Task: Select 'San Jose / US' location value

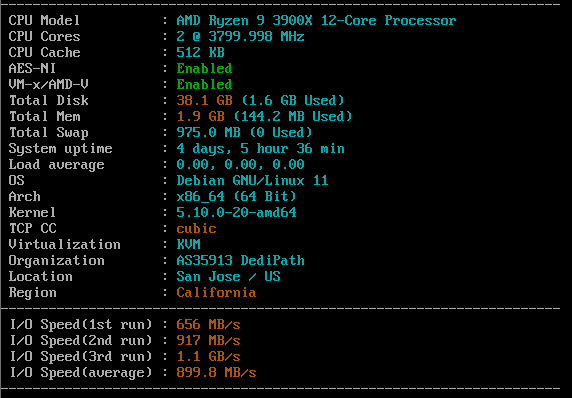Action: pos(228,277)
